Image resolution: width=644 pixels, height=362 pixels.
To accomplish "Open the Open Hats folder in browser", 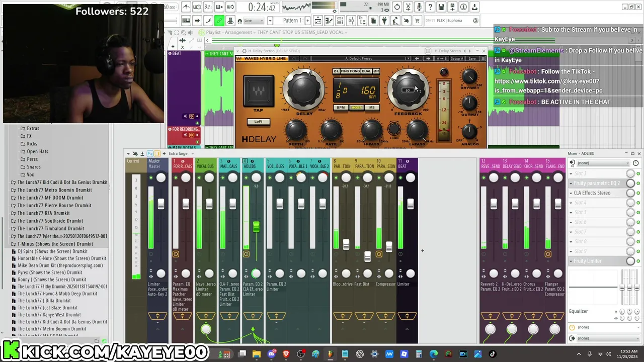I will (38, 151).
